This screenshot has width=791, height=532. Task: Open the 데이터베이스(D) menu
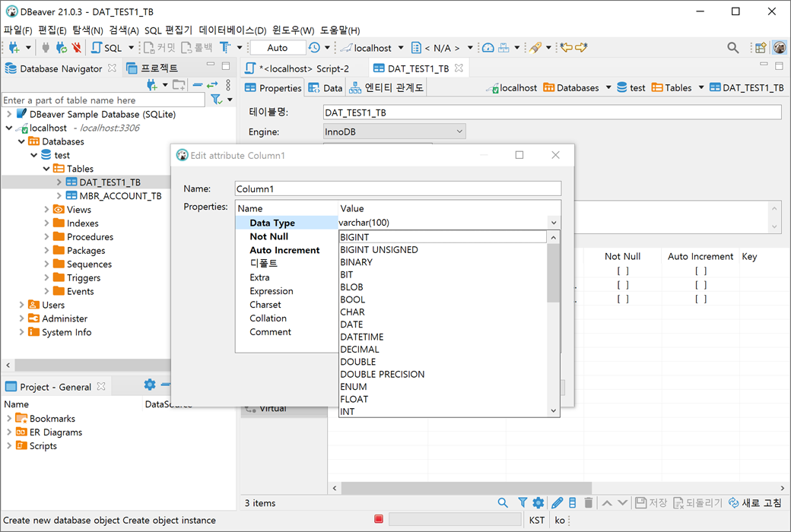[x=233, y=30]
